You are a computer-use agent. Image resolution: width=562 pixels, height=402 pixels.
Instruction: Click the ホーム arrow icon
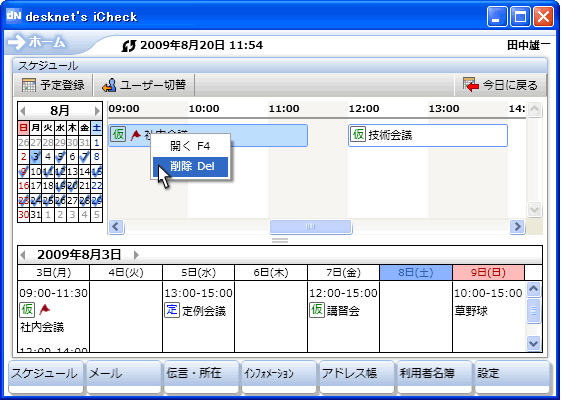[x=16, y=42]
